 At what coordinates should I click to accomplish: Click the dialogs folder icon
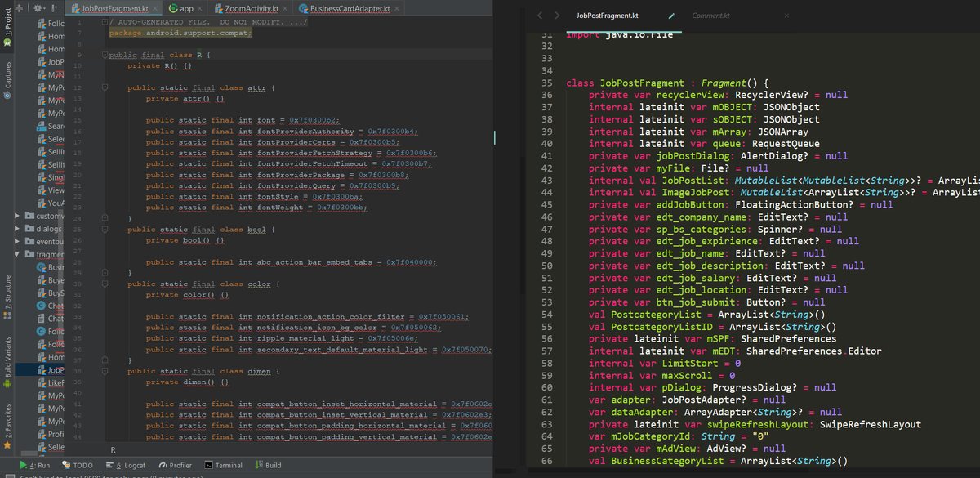[30, 229]
